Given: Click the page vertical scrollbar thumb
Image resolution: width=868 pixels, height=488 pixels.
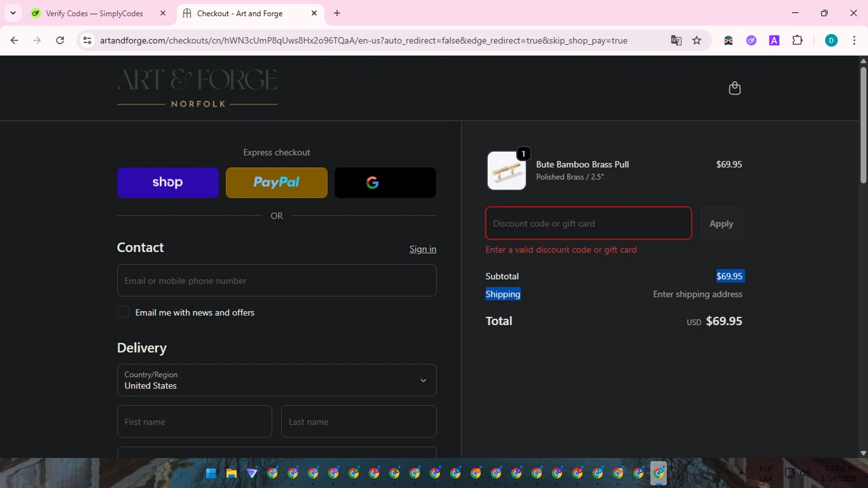Looking at the screenshot, I should [x=863, y=124].
